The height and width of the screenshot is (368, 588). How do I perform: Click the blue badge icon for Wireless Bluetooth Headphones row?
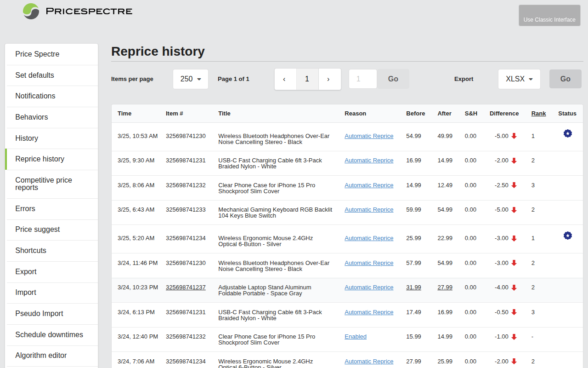point(568,133)
